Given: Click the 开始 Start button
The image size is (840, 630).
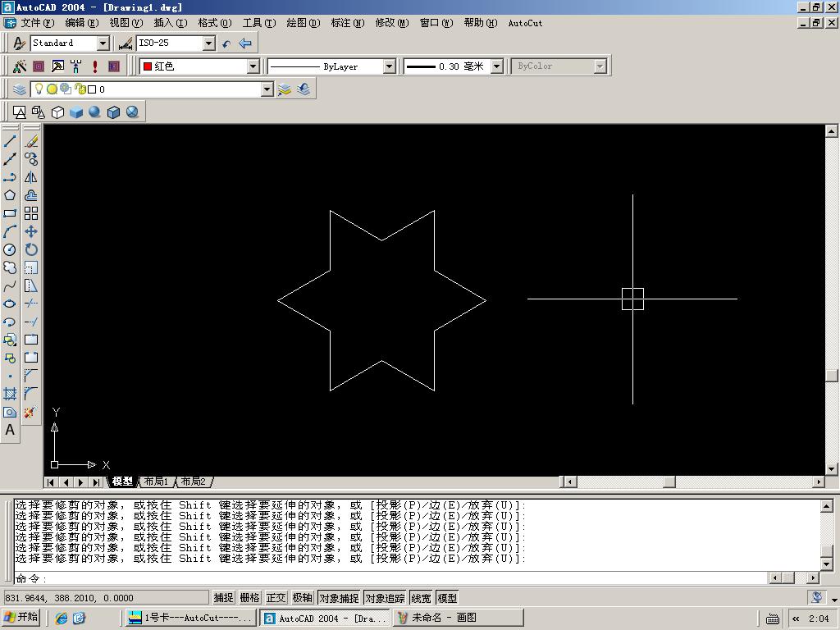Looking at the screenshot, I should [21, 618].
